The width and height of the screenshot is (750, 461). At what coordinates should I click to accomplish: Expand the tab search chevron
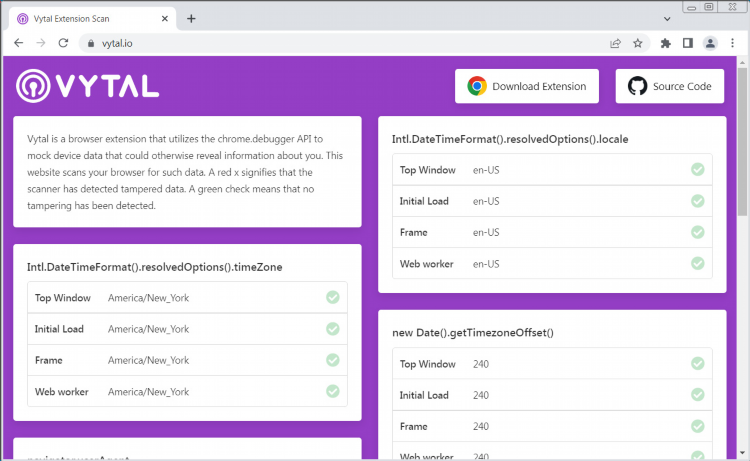(667, 19)
